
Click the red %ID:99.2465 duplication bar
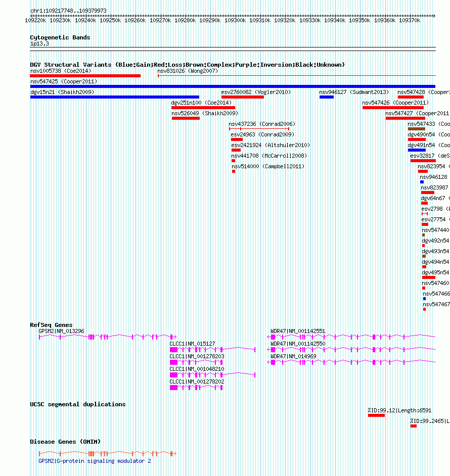tap(413, 426)
